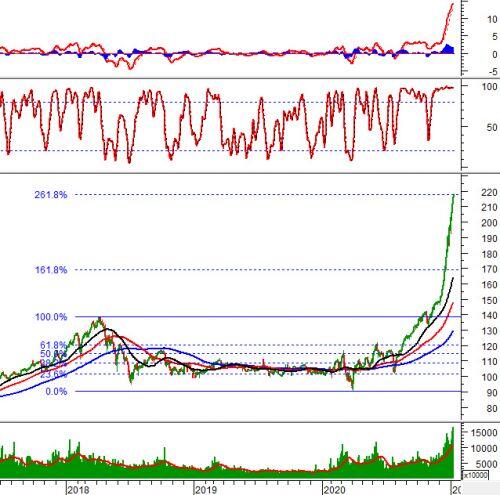500x495 pixels.
Task: Click the 5 value on MACD axis
Action: [495, 37]
